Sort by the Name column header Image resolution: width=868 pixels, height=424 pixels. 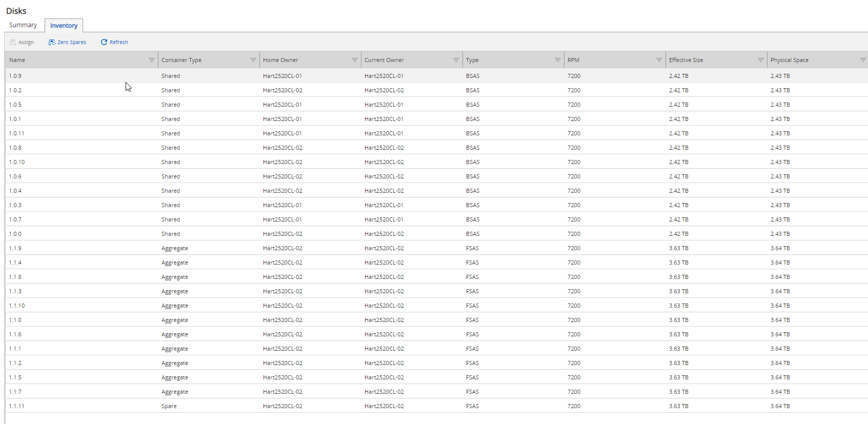click(x=17, y=60)
